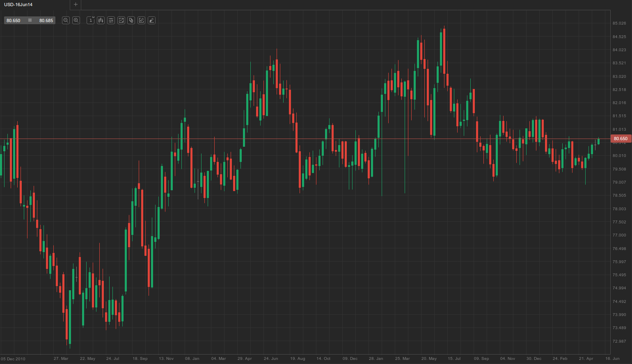Click the 16. Jun date axis label
This screenshot has width=632, height=364.
coord(612,359)
